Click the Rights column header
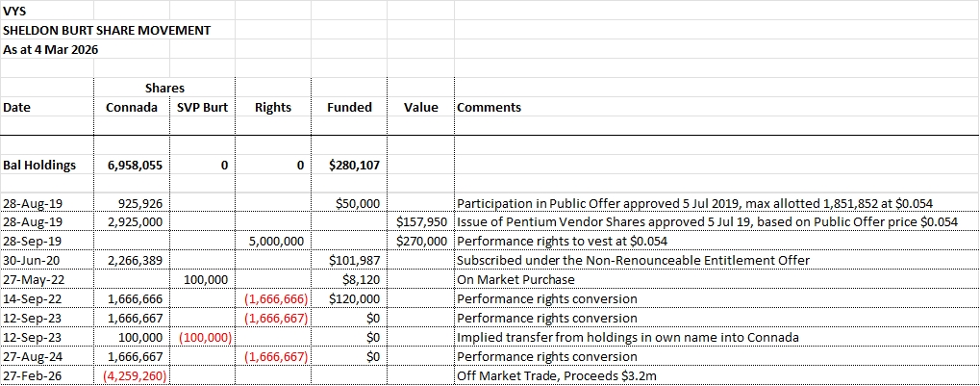 [x=272, y=107]
